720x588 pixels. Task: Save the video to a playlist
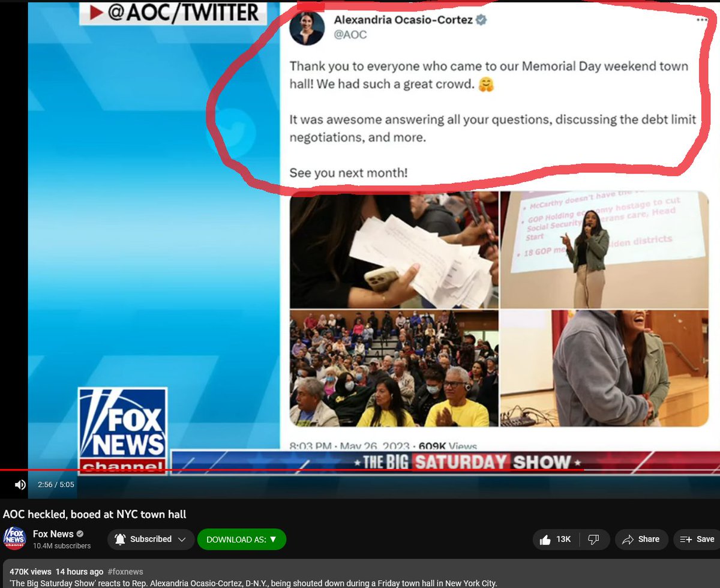click(697, 539)
